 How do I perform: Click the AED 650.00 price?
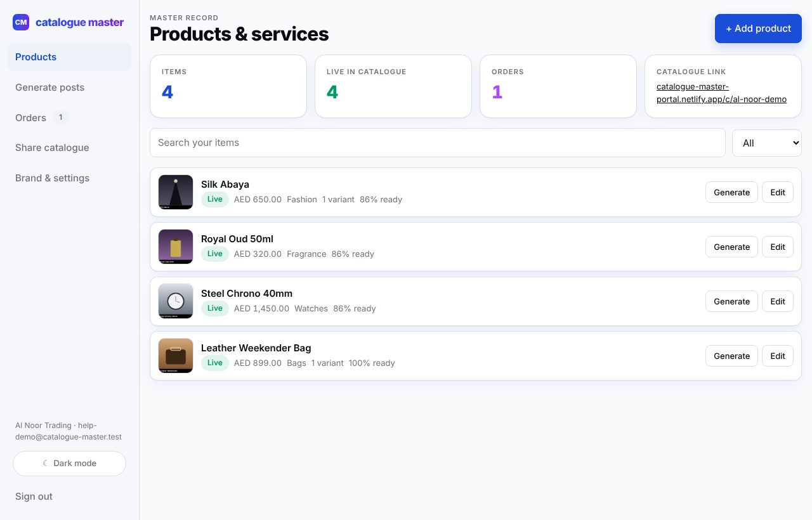(x=258, y=200)
